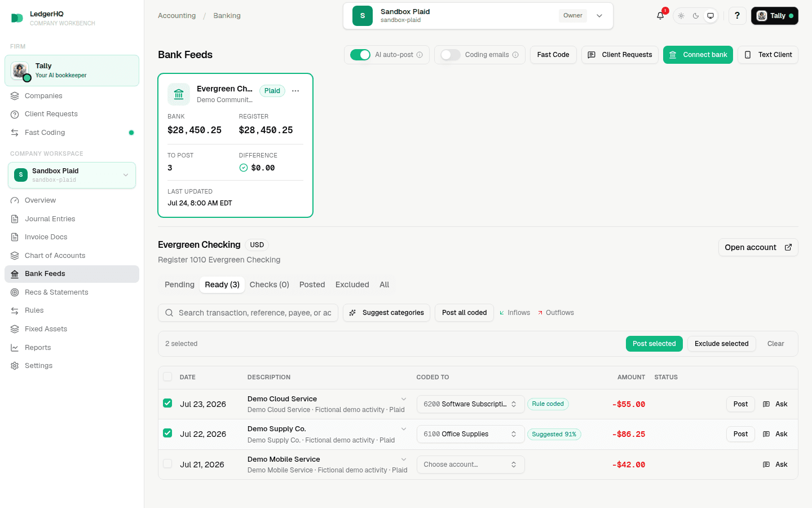812x508 pixels.
Task: Select system theme monitor icon
Action: click(x=710, y=16)
